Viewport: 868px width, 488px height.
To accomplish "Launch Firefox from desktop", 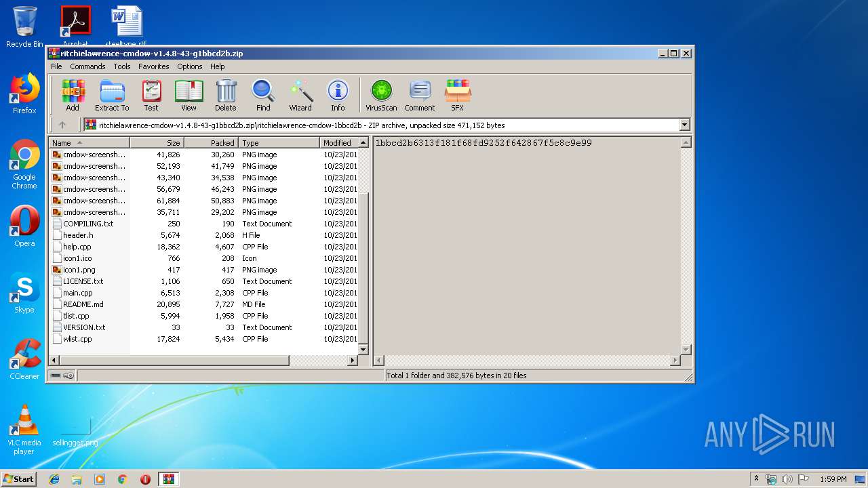I will [x=24, y=94].
